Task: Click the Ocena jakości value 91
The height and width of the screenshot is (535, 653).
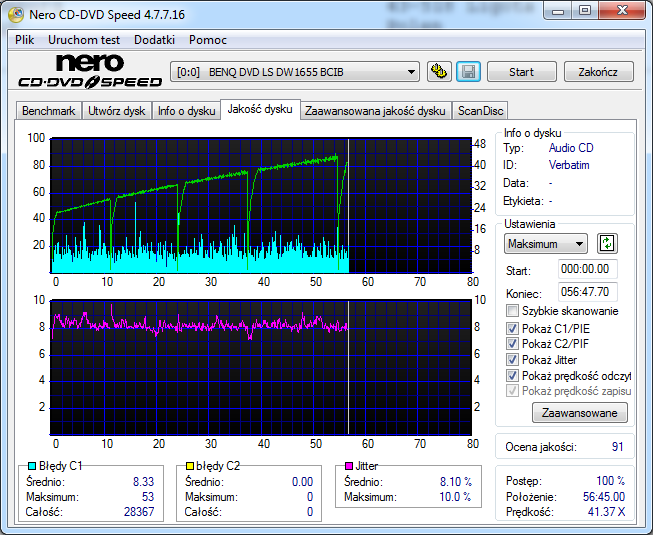Action: click(618, 447)
